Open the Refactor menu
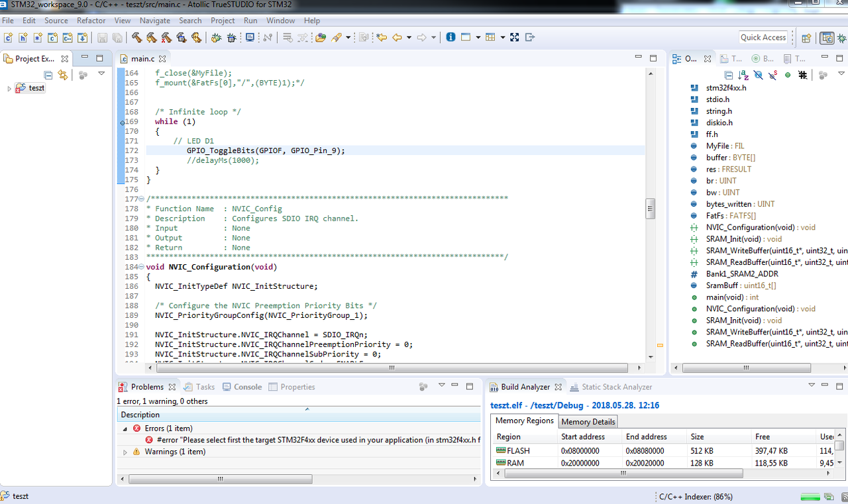The height and width of the screenshot is (504, 848). pyautogui.click(x=91, y=21)
